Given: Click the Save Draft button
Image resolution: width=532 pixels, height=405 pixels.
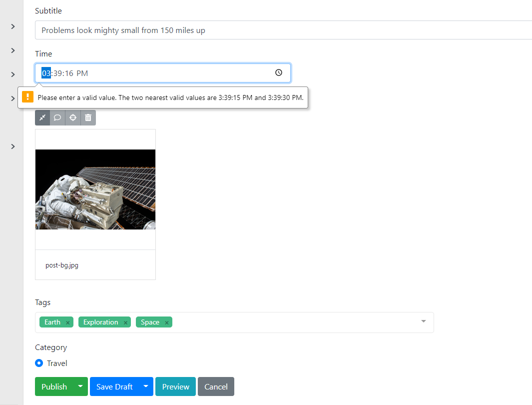Looking at the screenshot, I should click(x=115, y=386).
